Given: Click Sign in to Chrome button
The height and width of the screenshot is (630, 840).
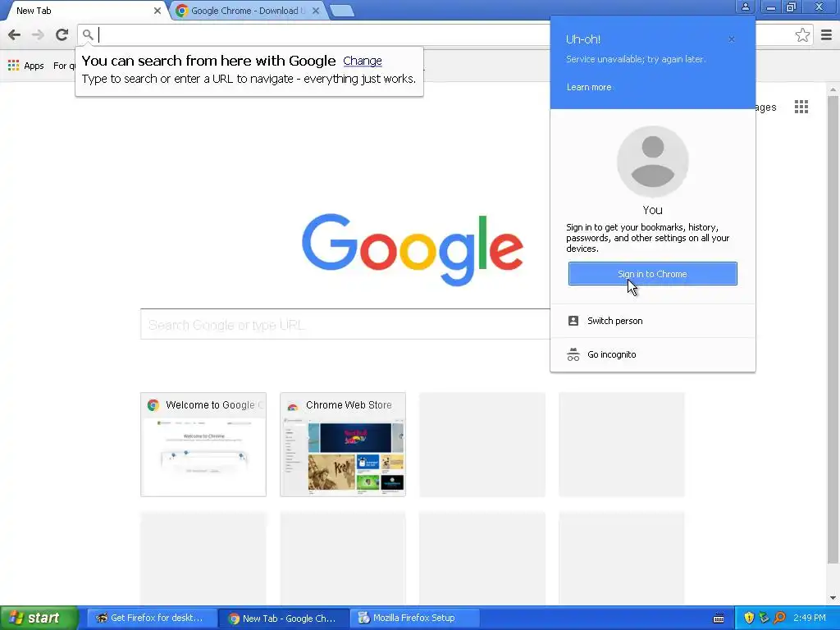Looking at the screenshot, I should pos(652,274).
